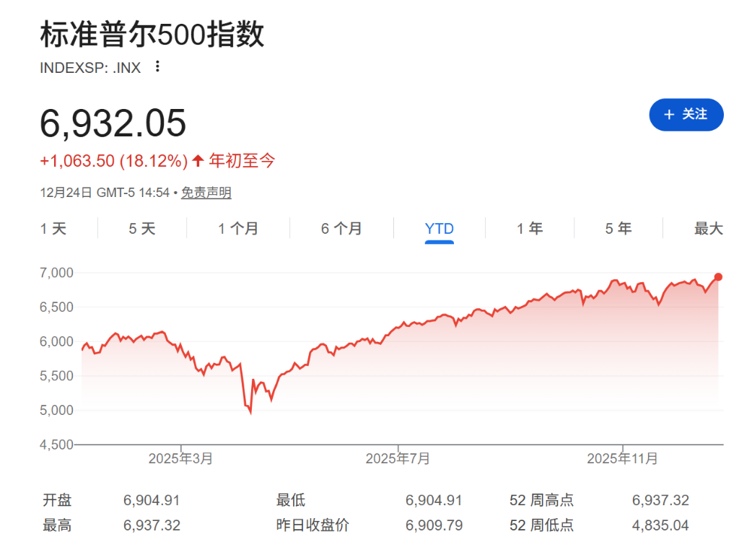Show the 1年 performance chart
Viewport: 739px width, 560px height.
click(x=530, y=228)
